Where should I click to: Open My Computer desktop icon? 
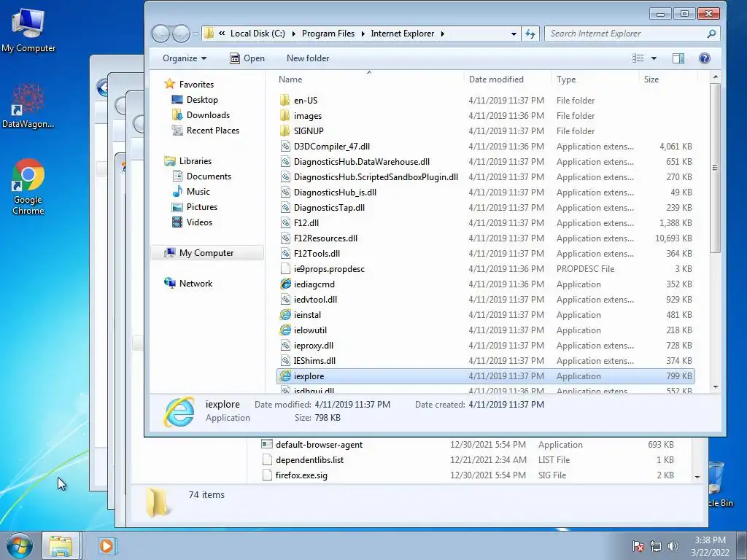(28, 29)
